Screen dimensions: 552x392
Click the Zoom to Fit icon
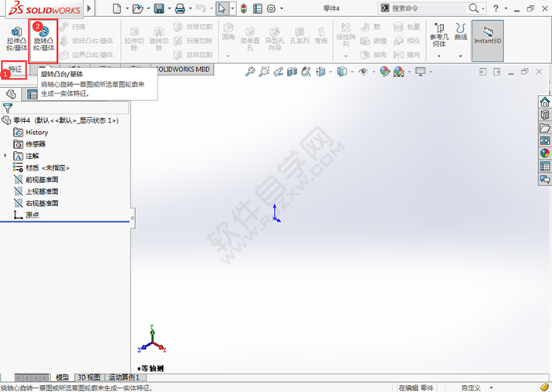tap(250, 72)
